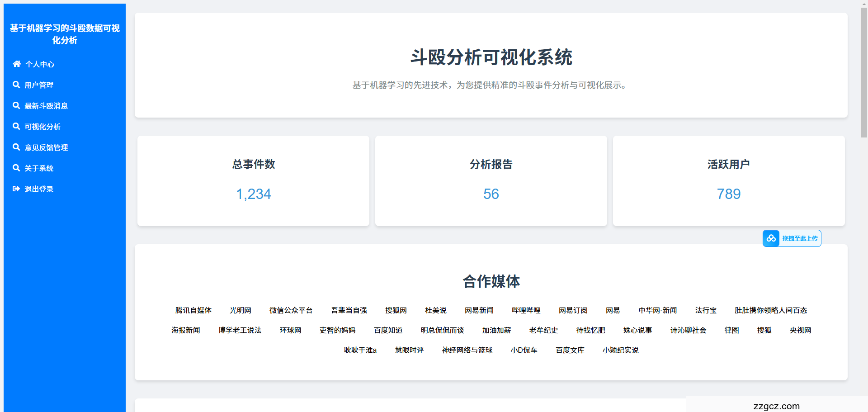The image size is (868, 412).
Task: Click the magnifier icon beside 意见反馈管理
Action: pos(16,147)
